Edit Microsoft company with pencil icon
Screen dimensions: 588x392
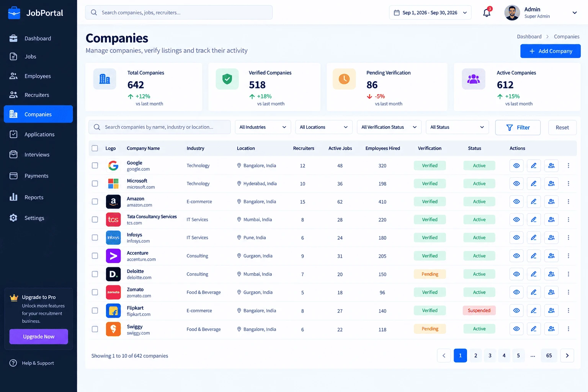pyautogui.click(x=534, y=184)
